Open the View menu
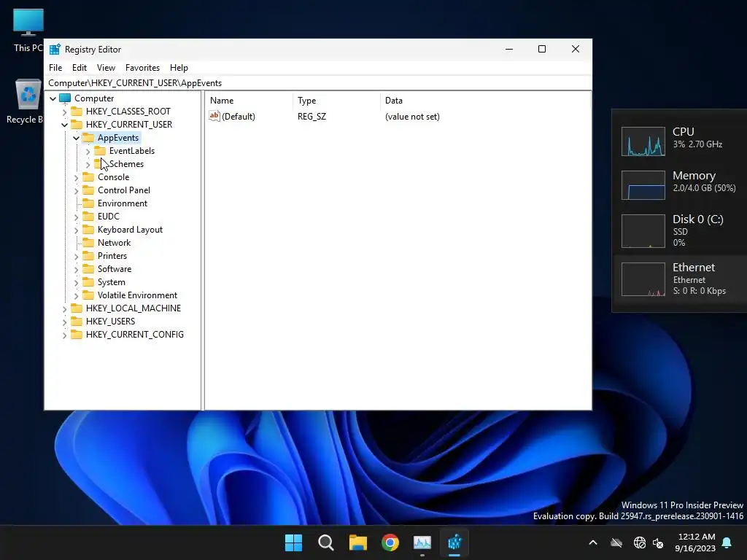747x560 pixels. (106, 68)
